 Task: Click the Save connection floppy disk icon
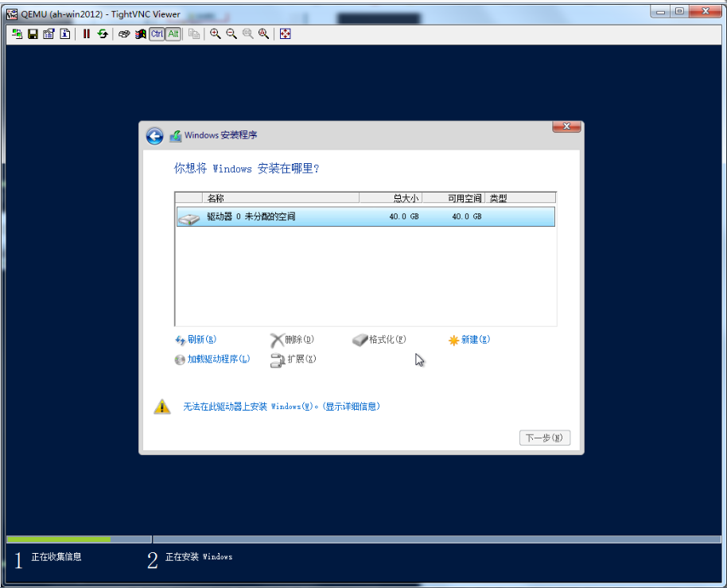pos(33,34)
